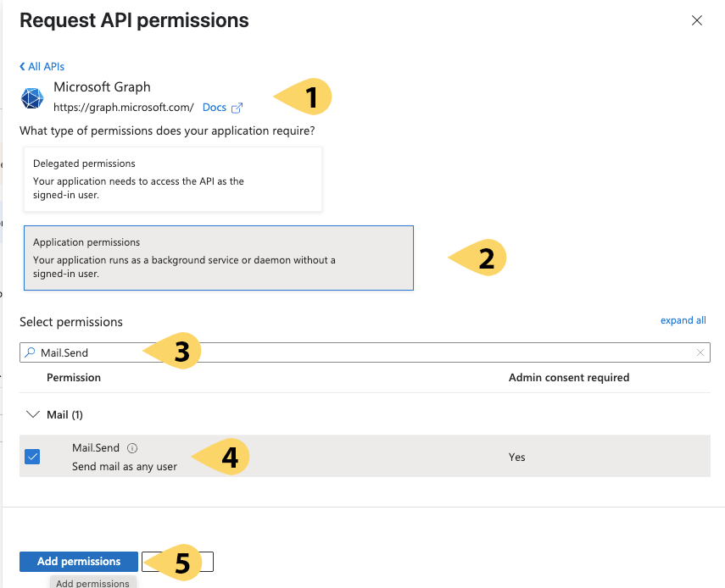Click the Add permissions button

coord(79,561)
